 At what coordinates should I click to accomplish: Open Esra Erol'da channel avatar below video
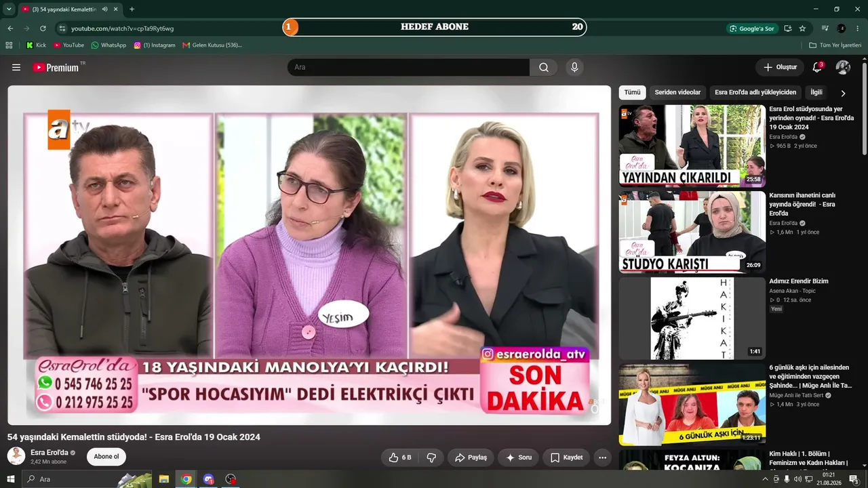[x=16, y=456]
